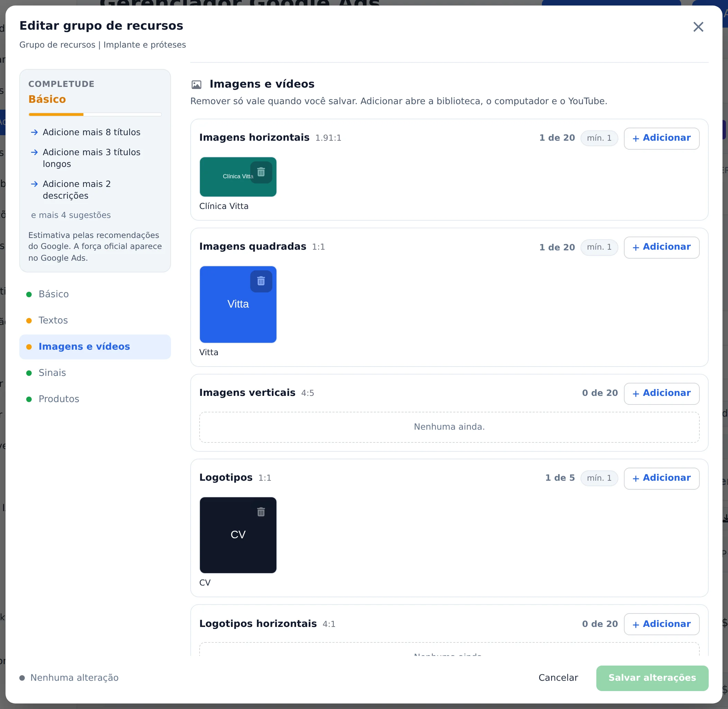The height and width of the screenshot is (709, 728).
Task: Close the Editar grupo de recursos dialog
Action: tap(698, 27)
